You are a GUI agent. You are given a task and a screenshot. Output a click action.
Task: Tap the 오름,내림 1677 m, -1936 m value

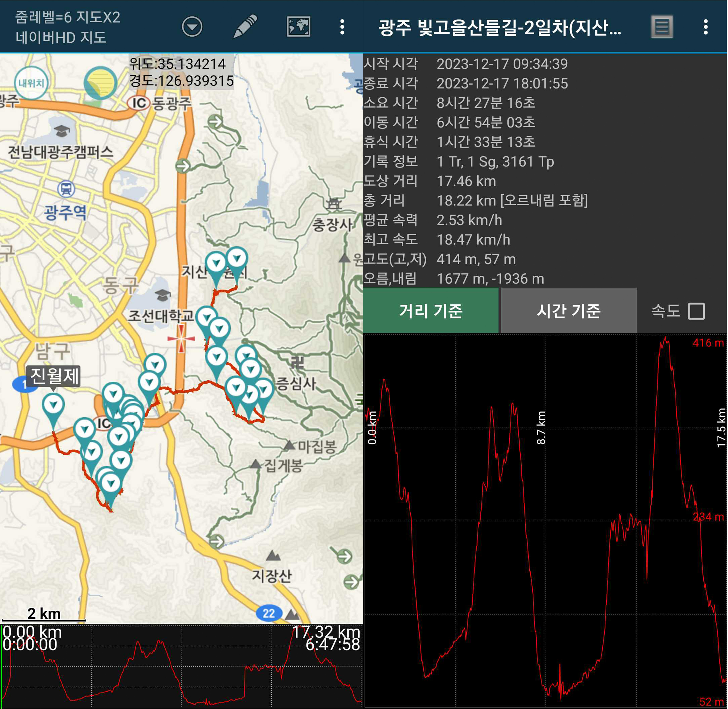[x=490, y=279]
